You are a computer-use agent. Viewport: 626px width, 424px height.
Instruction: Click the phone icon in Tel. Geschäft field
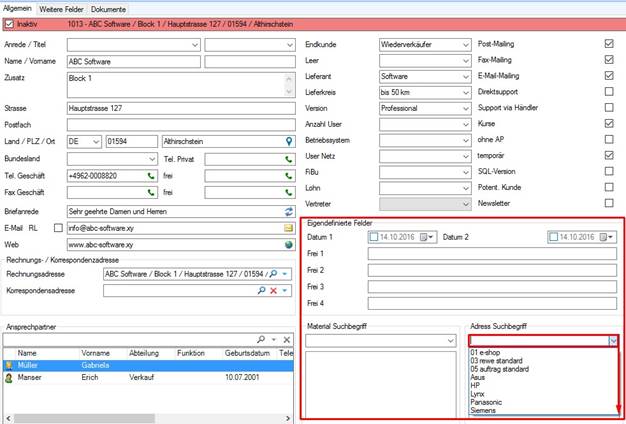tap(151, 176)
